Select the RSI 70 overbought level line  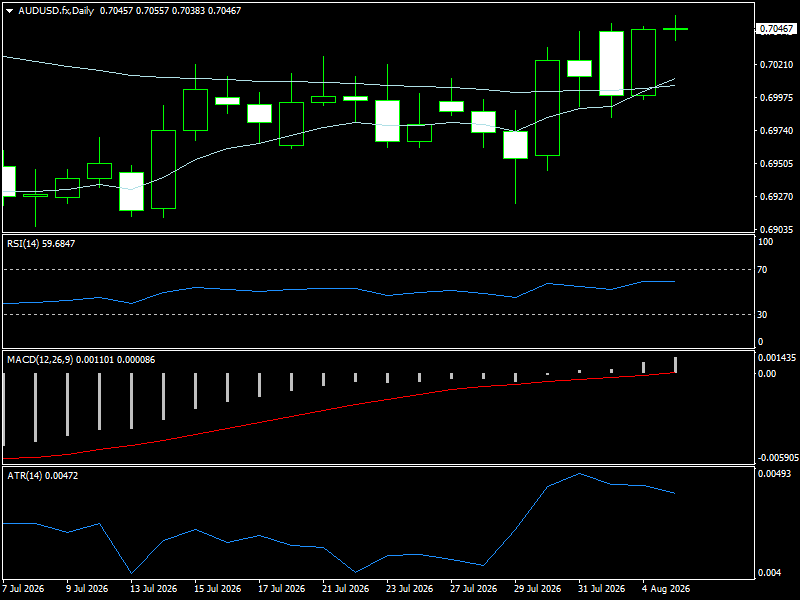coord(378,269)
